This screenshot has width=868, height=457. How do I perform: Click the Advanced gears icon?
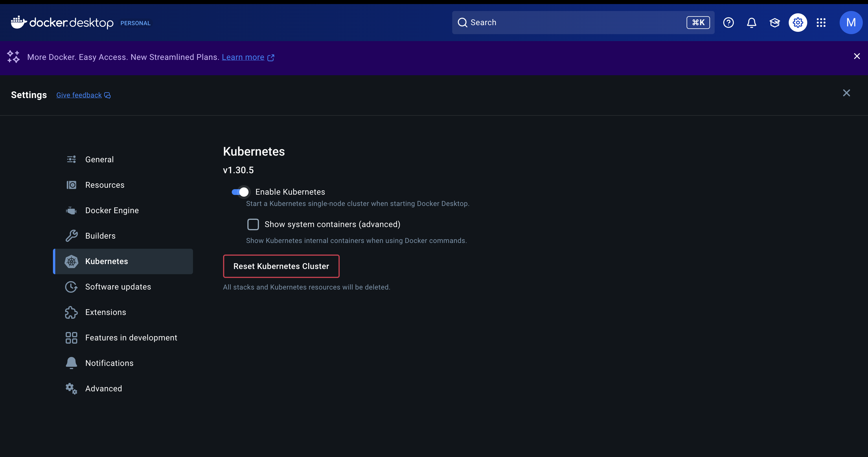(71, 389)
